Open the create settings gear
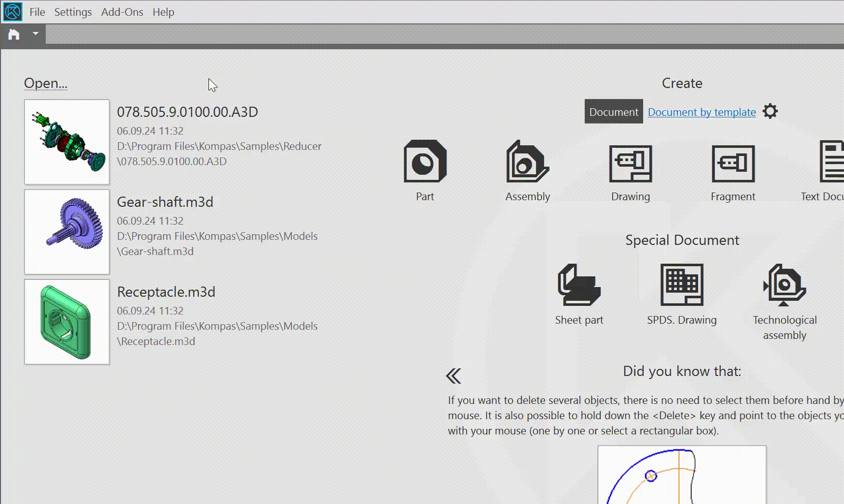The width and height of the screenshot is (844, 504). point(770,111)
